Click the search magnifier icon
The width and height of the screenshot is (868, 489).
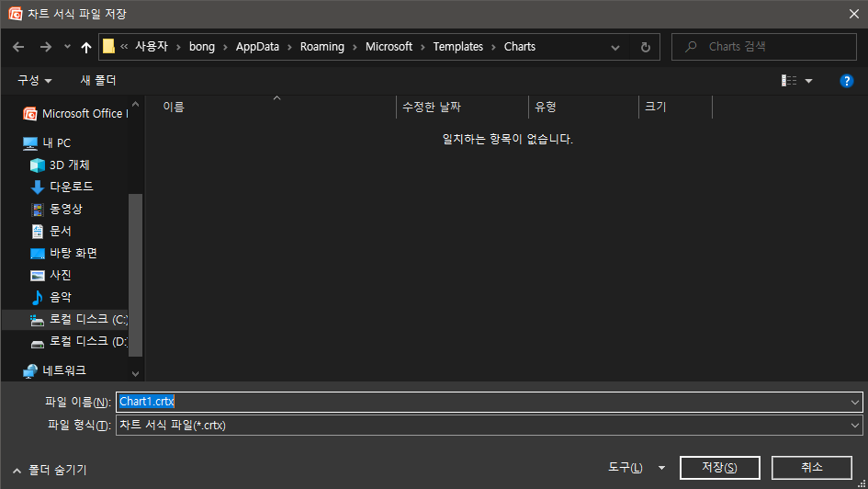point(691,47)
